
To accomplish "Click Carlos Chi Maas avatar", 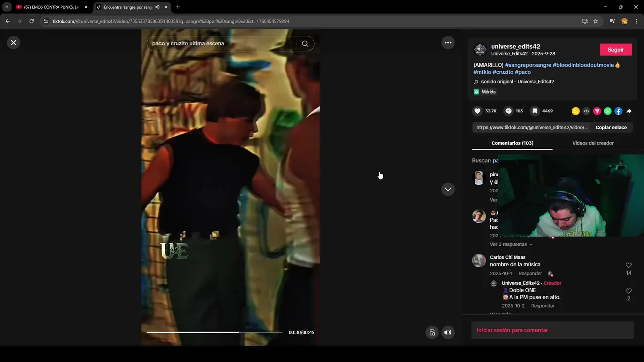I will (479, 261).
